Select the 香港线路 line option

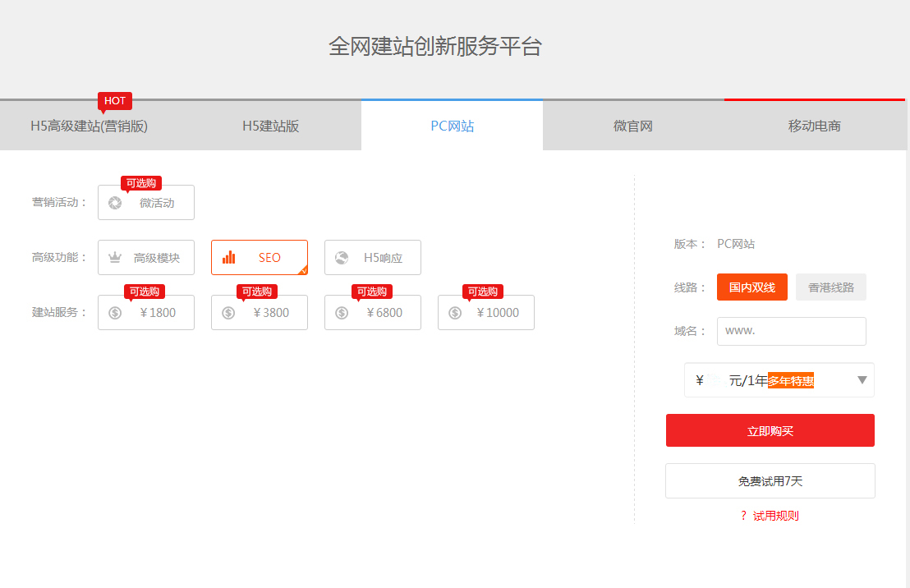point(830,287)
